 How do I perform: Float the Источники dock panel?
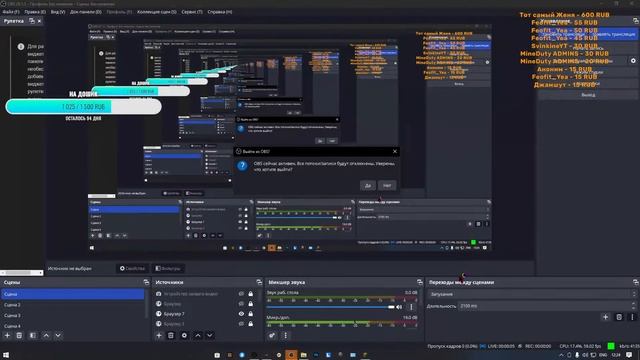(x=259, y=282)
